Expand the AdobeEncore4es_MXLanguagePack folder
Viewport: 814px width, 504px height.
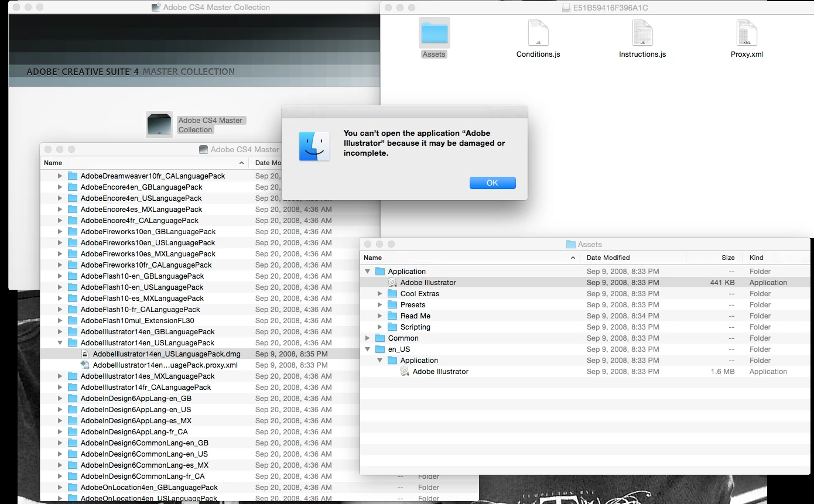click(x=60, y=210)
